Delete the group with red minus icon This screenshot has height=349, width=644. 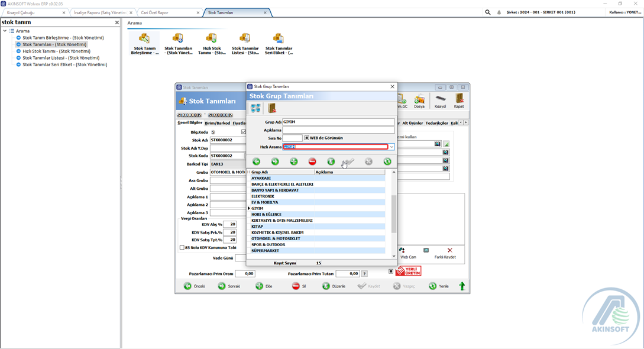click(312, 161)
